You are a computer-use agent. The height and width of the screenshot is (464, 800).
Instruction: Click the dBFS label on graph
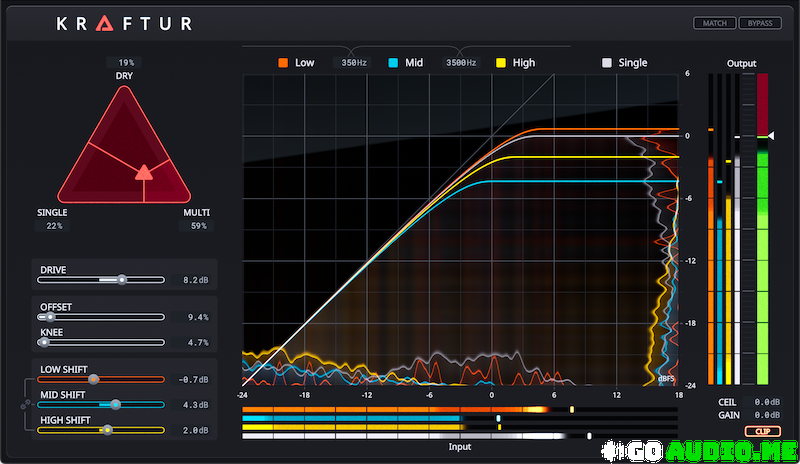[x=666, y=379]
